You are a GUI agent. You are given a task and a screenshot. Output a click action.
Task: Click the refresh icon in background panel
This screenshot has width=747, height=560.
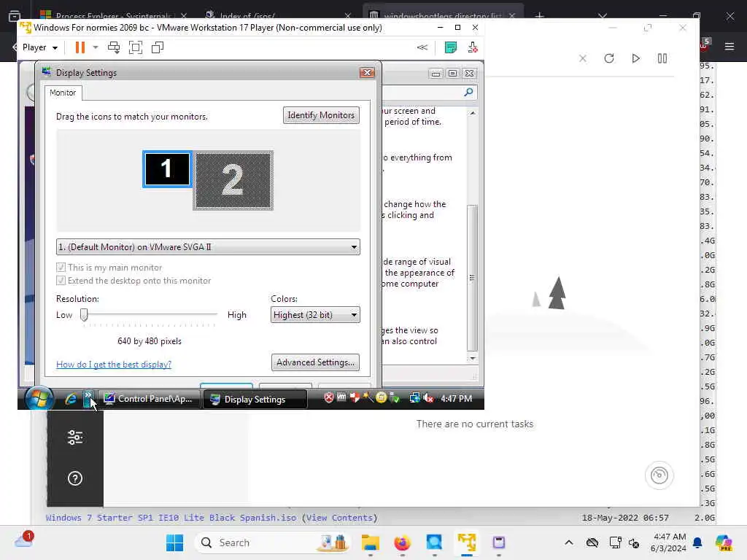click(609, 58)
